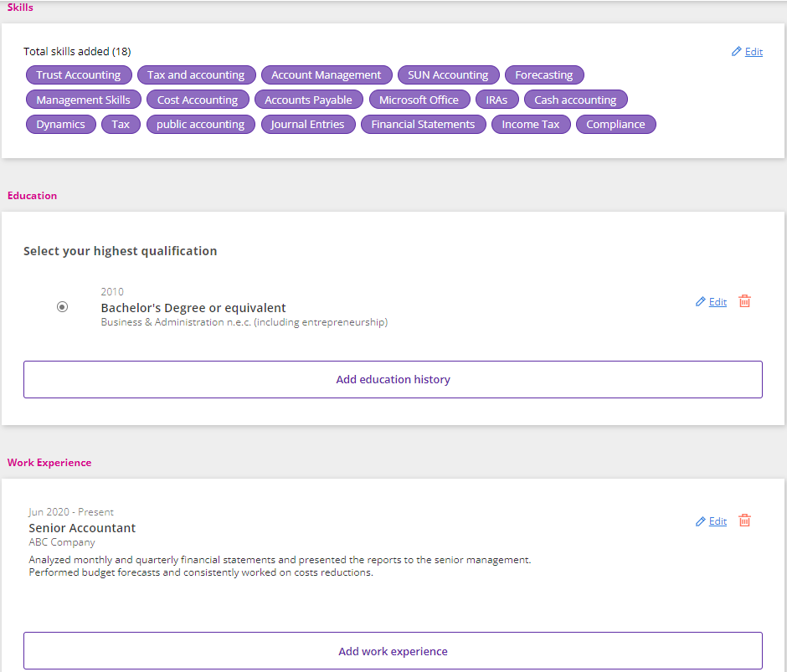This screenshot has width=787, height=672.
Task: Click the Trust Accounting skill tag
Action: (x=79, y=74)
